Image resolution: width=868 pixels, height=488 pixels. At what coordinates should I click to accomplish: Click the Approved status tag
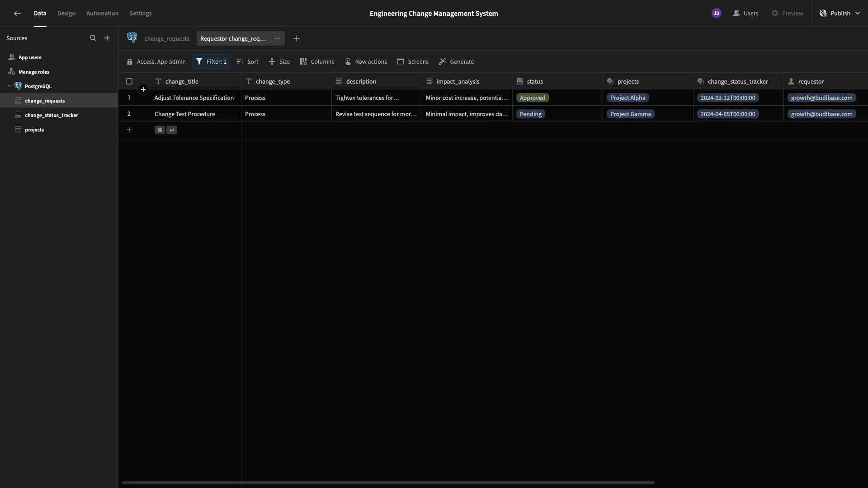click(533, 98)
